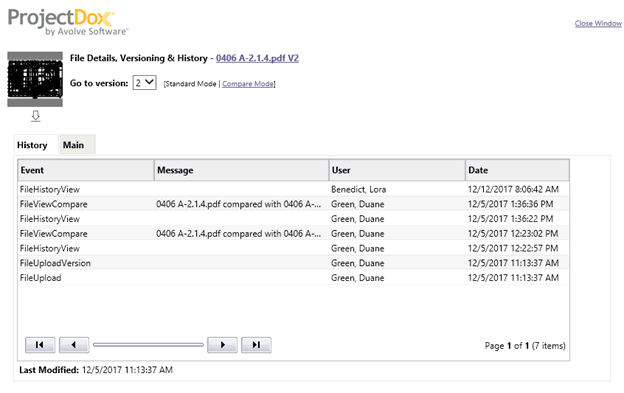624x393 pixels.
Task: Click the date 12/12/2017 8:06:42 AM
Action: (x=513, y=189)
